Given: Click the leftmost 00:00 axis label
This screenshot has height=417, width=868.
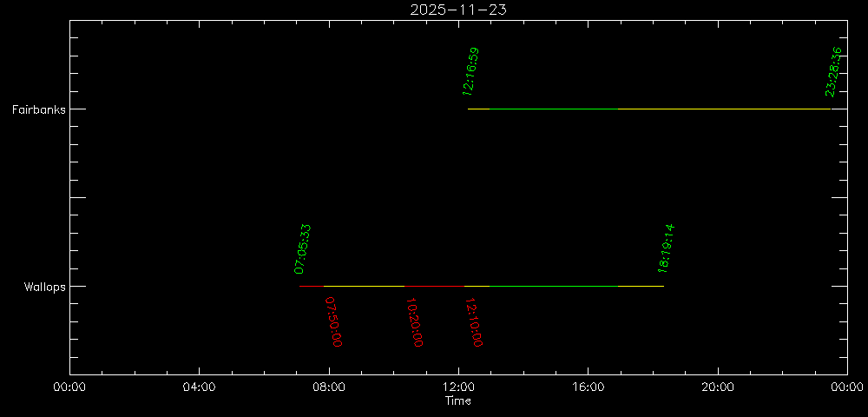Looking at the screenshot, I should click(x=69, y=388).
